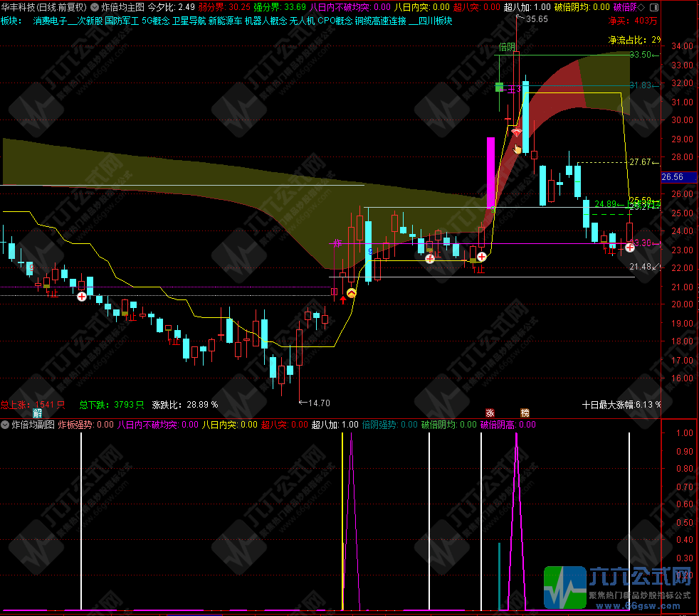699x616 pixels.
Task: Click the hand pointer icon on chart
Action: 518,148
